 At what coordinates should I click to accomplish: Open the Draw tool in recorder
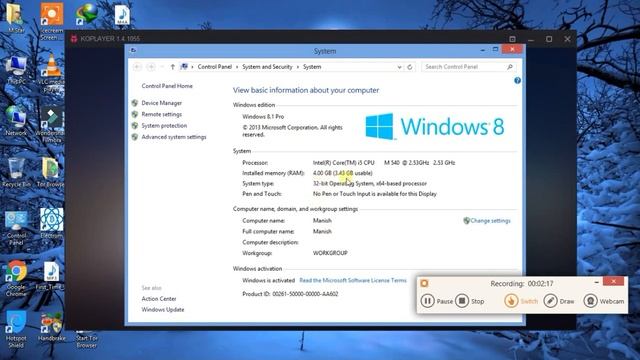[x=559, y=301]
